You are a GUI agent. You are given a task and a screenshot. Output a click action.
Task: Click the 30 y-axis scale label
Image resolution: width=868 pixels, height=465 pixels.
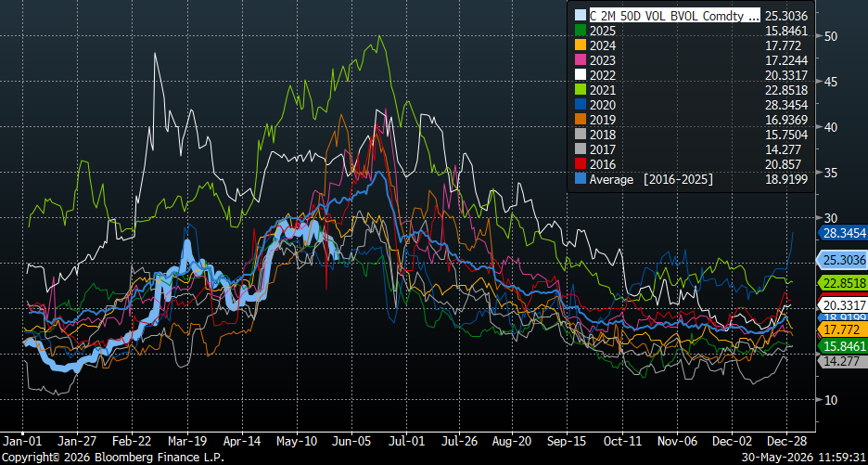click(830, 218)
